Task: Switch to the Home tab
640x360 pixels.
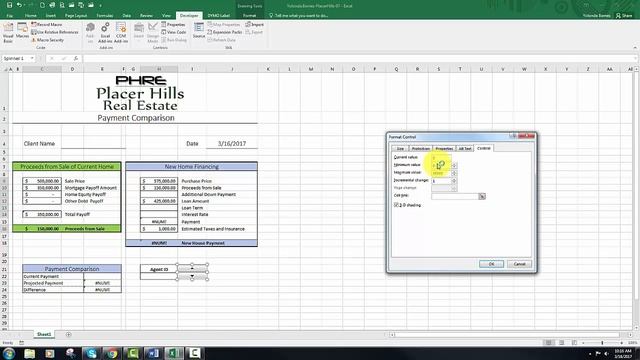Action: click(31, 16)
